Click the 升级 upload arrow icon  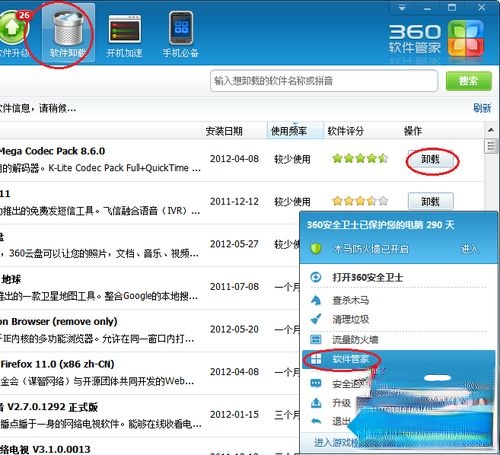(x=316, y=403)
